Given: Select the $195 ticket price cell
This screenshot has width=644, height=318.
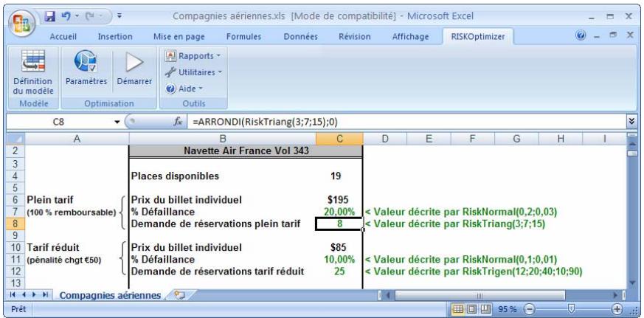Looking at the screenshot, I should click(x=339, y=200).
